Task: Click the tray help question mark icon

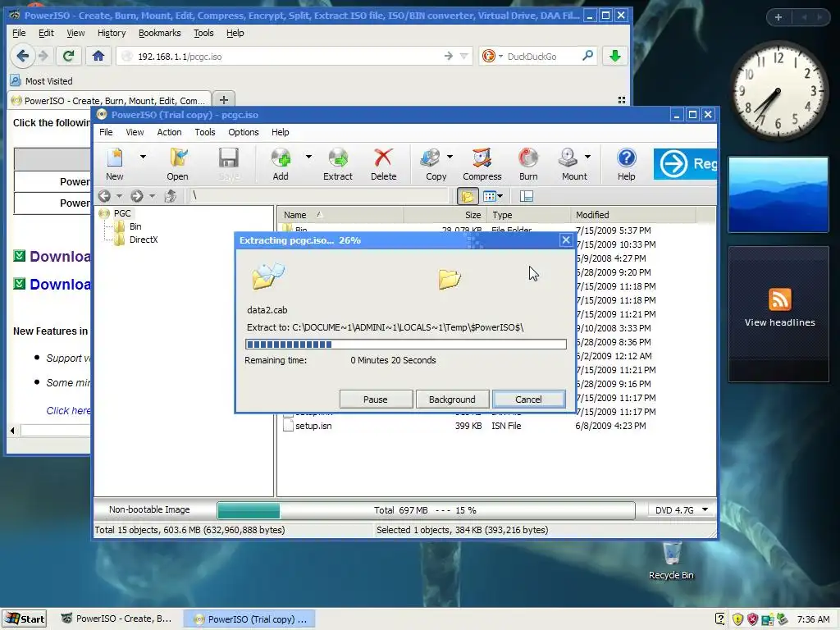Action: [x=720, y=619]
